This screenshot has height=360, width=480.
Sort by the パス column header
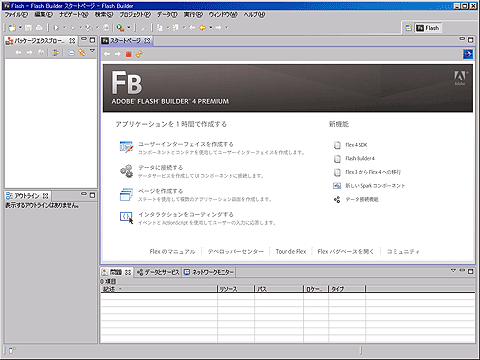point(279,289)
